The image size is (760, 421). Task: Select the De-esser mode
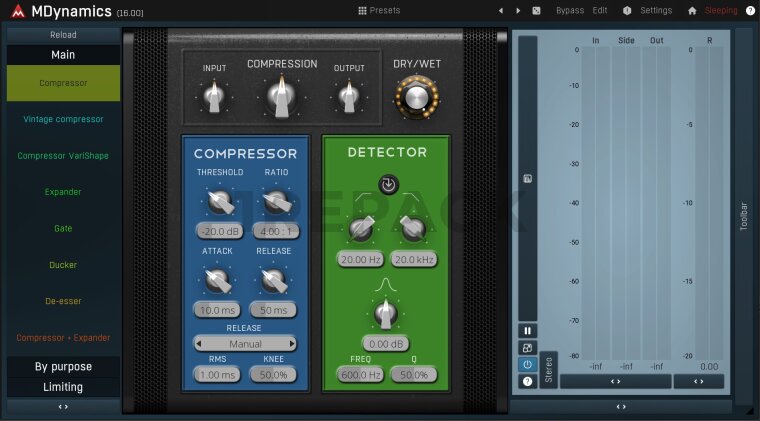(63, 301)
